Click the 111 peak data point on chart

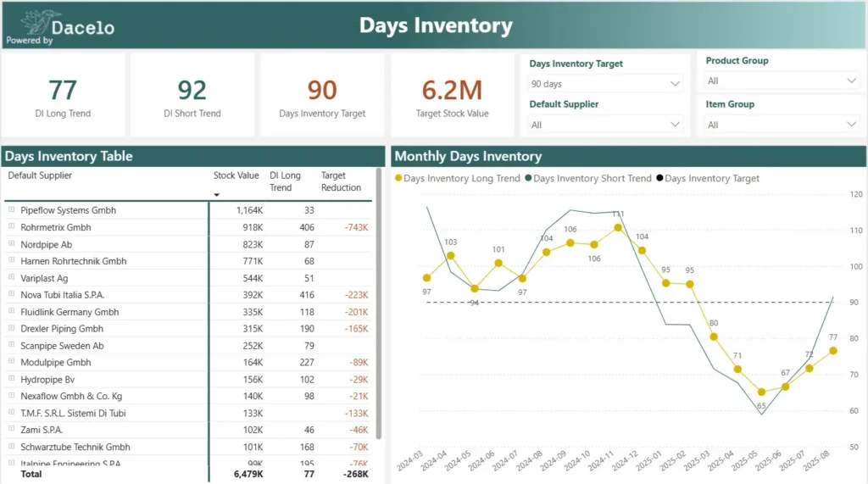618,227
